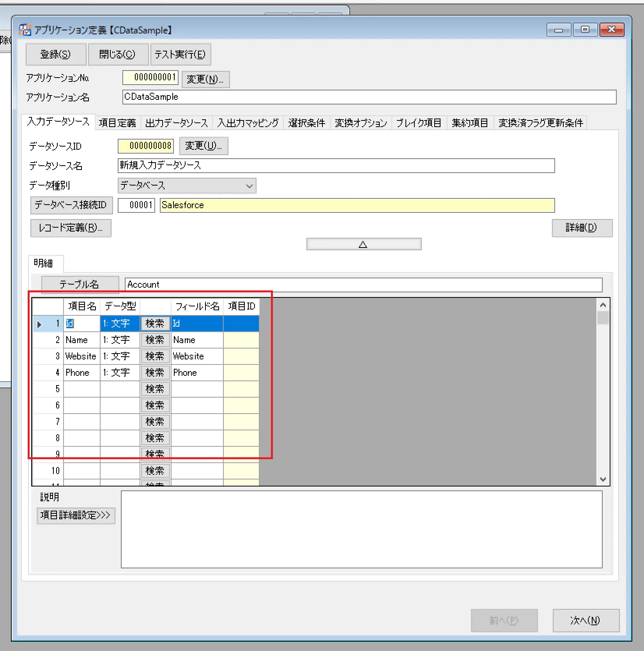The height and width of the screenshot is (651, 644).
Task: Open レコード定義(R) dialog
Action: pyautogui.click(x=71, y=228)
